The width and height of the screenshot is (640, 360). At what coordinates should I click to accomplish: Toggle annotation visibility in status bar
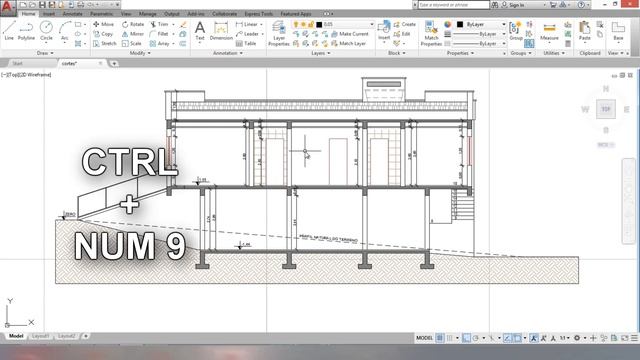[x=534, y=338]
